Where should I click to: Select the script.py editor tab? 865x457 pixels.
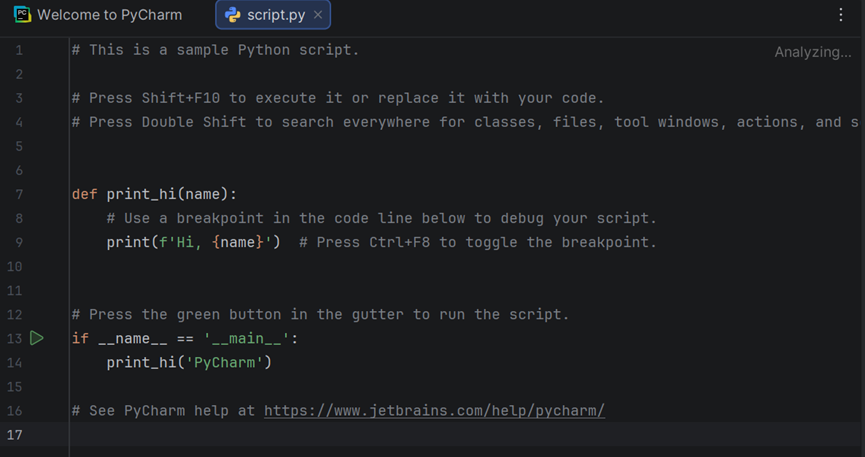[x=273, y=15]
